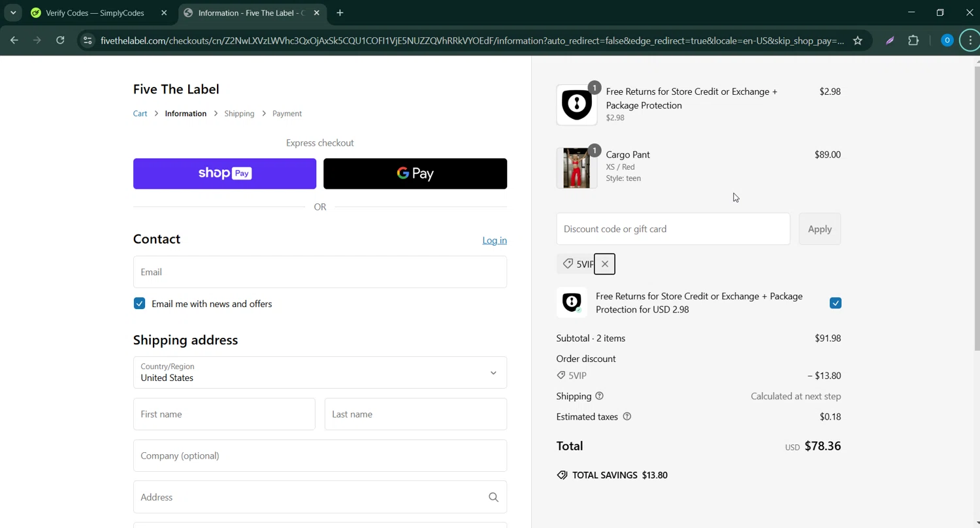Close the Verify Codes SimplyCodes tab

click(164, 12)
